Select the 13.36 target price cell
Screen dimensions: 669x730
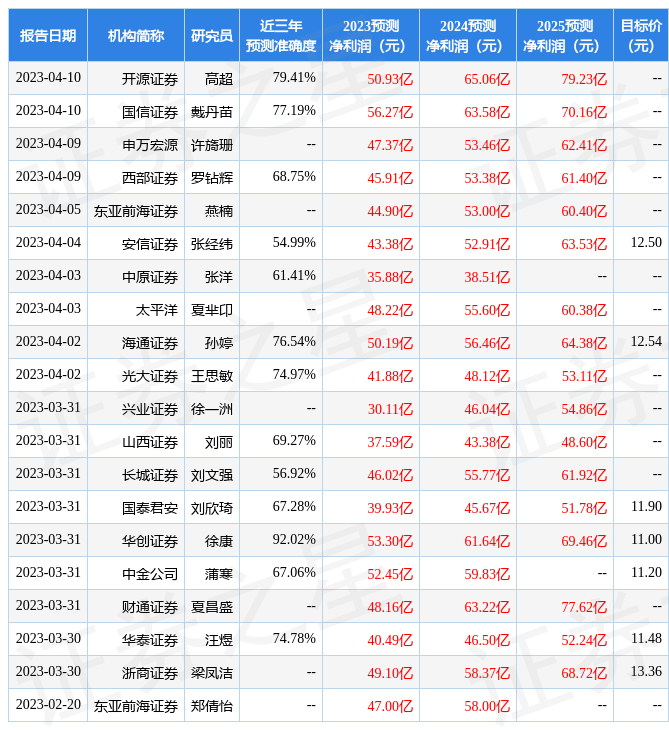click(x=646, y=672)
